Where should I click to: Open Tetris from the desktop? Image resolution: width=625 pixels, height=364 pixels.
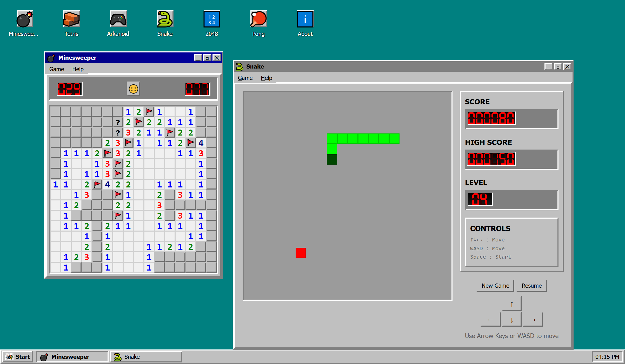pyautogui.click(x=71, y=23)
